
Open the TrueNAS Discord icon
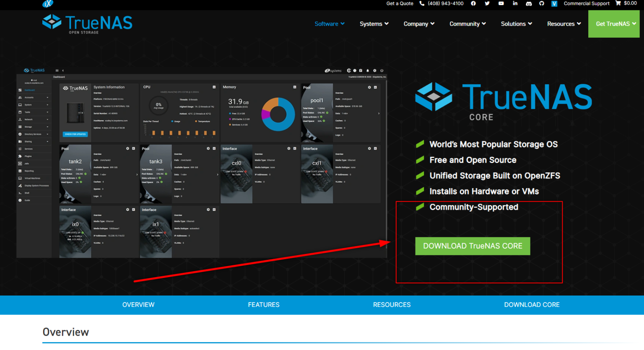(x=529, y=3)
